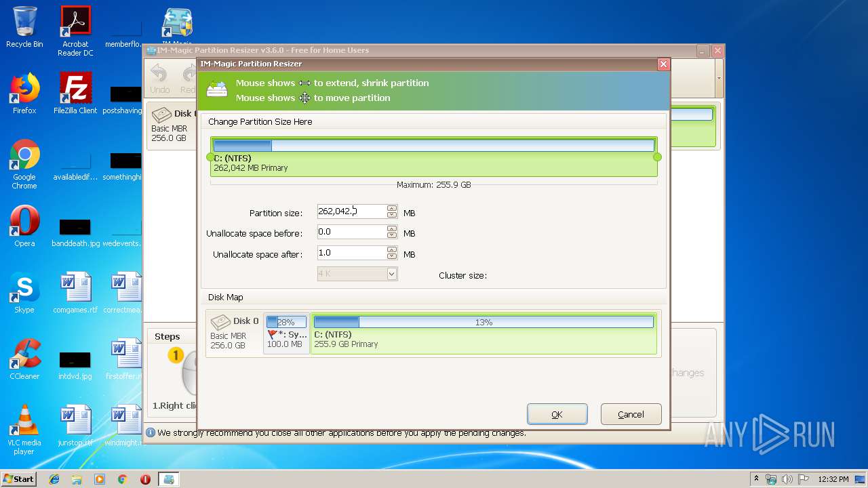Launch CCleaner desktop shortcut

(x=24, y=359)
